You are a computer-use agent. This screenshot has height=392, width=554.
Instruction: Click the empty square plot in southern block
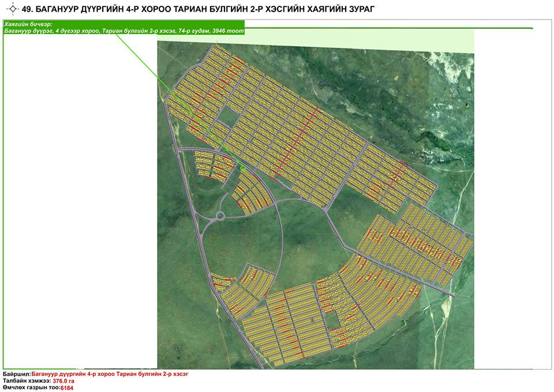[x=334, y=318]
